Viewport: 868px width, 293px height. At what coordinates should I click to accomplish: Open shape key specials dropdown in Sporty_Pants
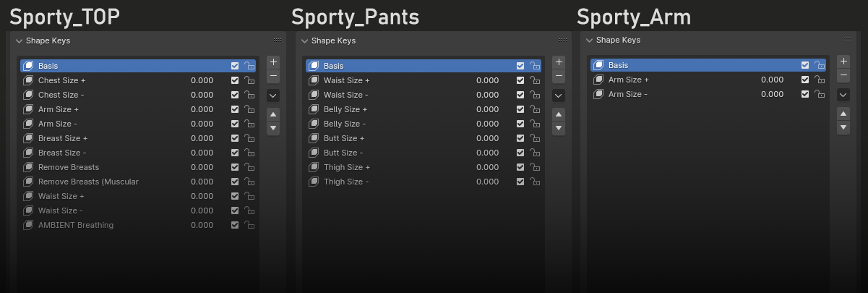click(559, 95)
